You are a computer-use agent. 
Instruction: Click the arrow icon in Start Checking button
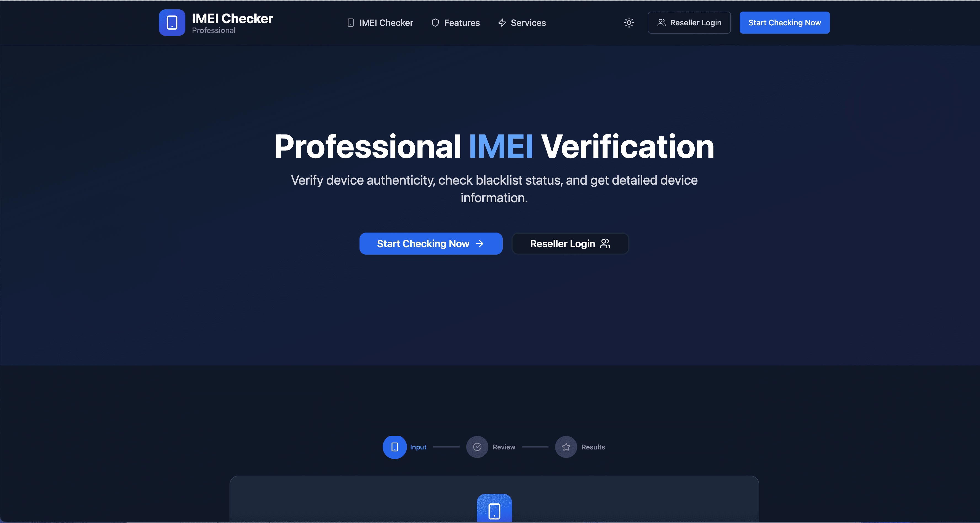pyautogui.click(x=480, y=244)
